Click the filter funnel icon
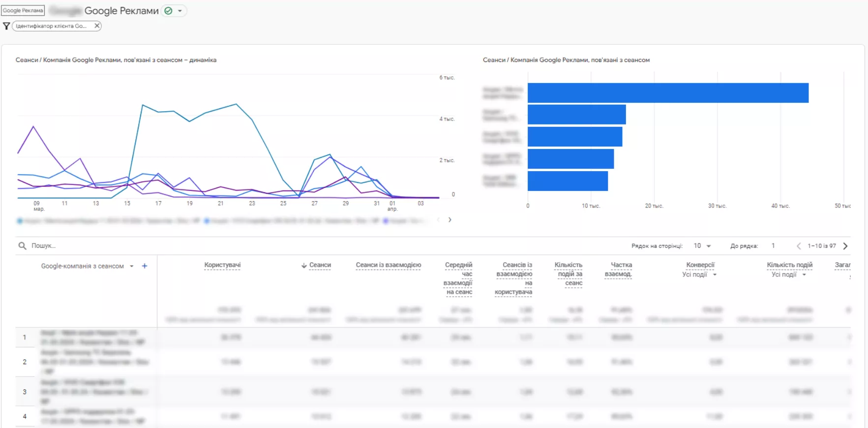The height and width of the screenshot is (428, 868). click(6, 26)
